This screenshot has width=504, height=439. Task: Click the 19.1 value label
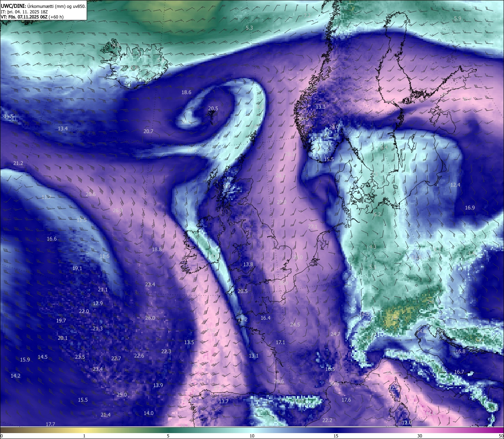[x=77, y=269]
